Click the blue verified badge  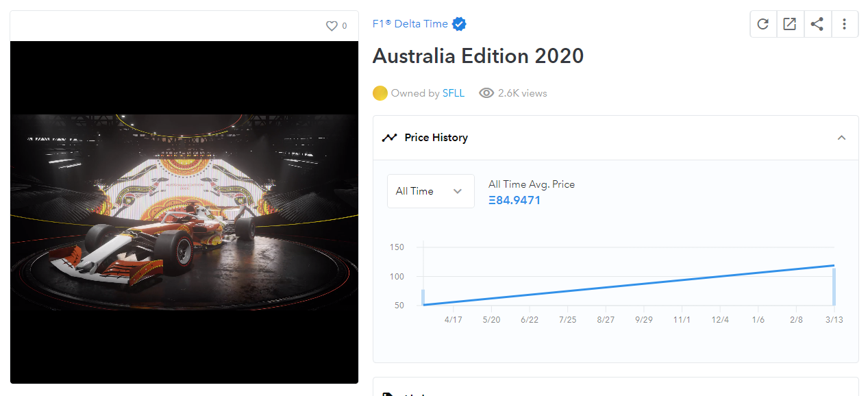click(x=460, y=24)
